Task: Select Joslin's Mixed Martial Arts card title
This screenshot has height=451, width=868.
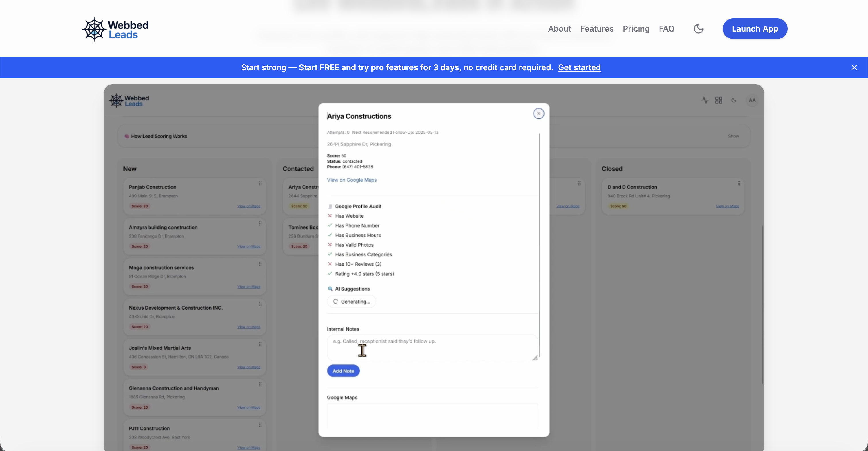Action: tap(160, 348)
